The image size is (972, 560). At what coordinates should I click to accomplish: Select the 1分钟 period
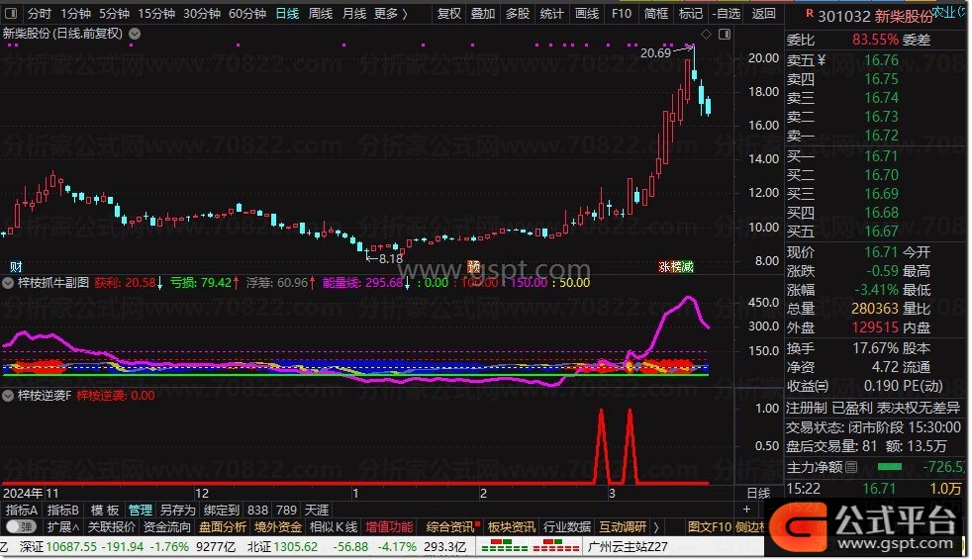click(x=75, y=13)
